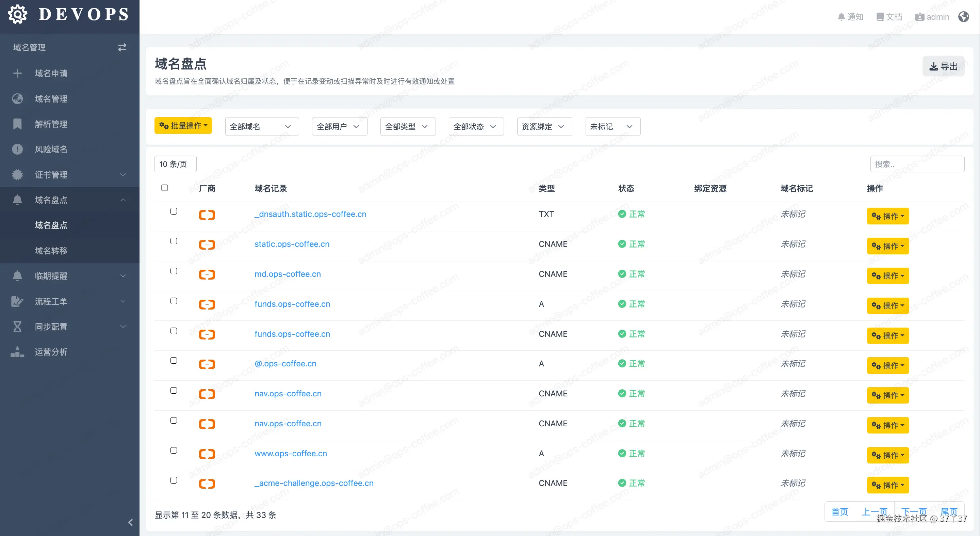The image size is (980, 536).
Task: Click the vendor icon of static.ops-coffee.cn row
Action: point(207,245)
